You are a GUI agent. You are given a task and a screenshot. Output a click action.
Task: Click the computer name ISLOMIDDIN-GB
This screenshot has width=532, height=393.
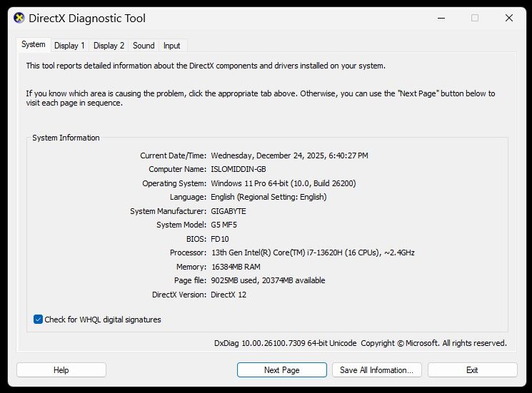pyautogui.click(x=239, y=169)
